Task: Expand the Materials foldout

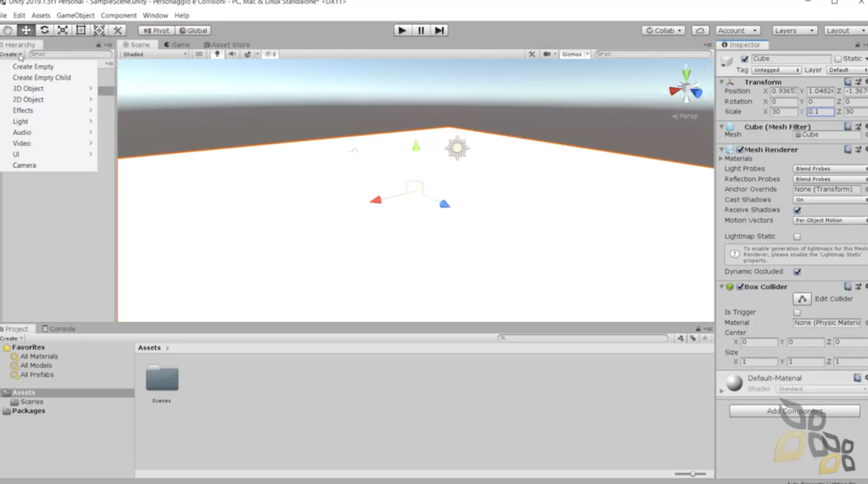Action: (721, 159)
